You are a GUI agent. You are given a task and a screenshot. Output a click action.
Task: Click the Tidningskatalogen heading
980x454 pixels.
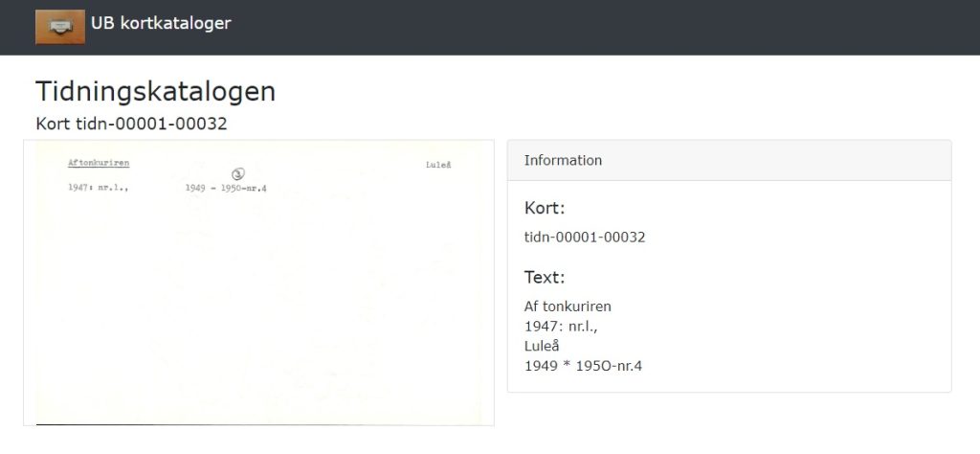[x=156, y=91]
